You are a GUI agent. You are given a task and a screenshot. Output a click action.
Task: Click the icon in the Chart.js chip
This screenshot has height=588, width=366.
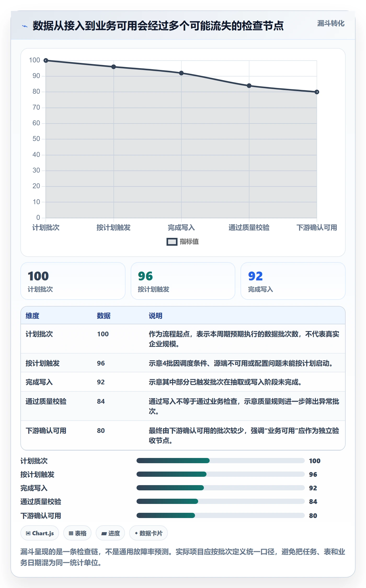(x=28, y=533)
